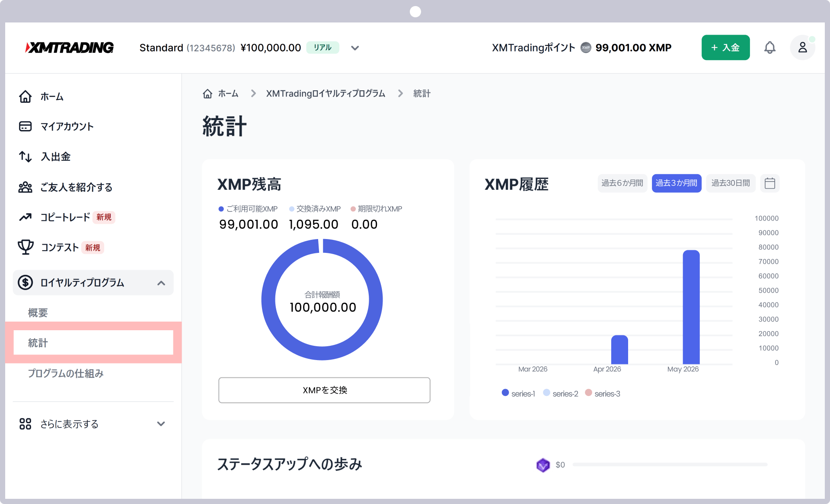Open 統計 in the sidebar submenu
Image resolution: width=830 pixels, height=504 pixels.
[x=93, y=343]
